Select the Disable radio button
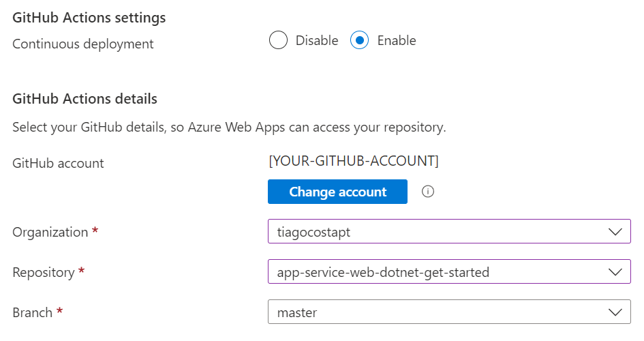Image resolution: width=644 pixels, height=341 pixels. click(x=278, y=41)
